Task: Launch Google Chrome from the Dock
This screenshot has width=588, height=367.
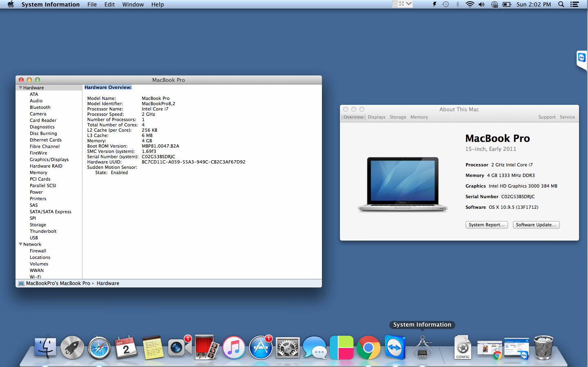Action: point(368,347)
